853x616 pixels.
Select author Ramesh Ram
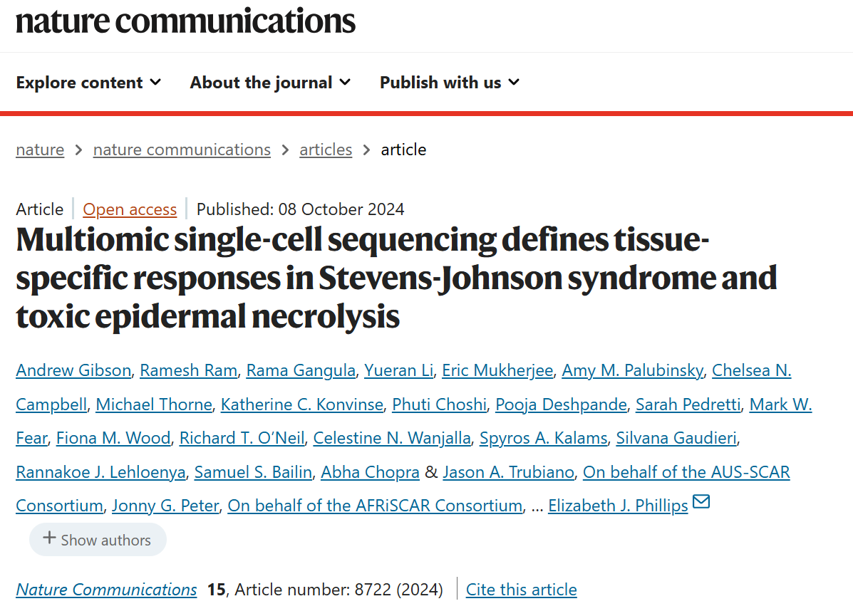point(189,370)
